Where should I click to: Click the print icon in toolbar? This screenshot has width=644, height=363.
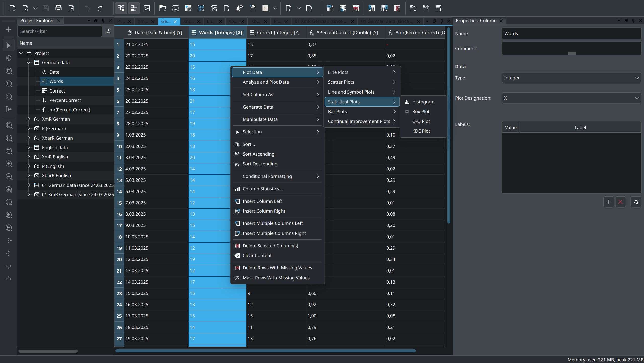[x=58, y=8]
